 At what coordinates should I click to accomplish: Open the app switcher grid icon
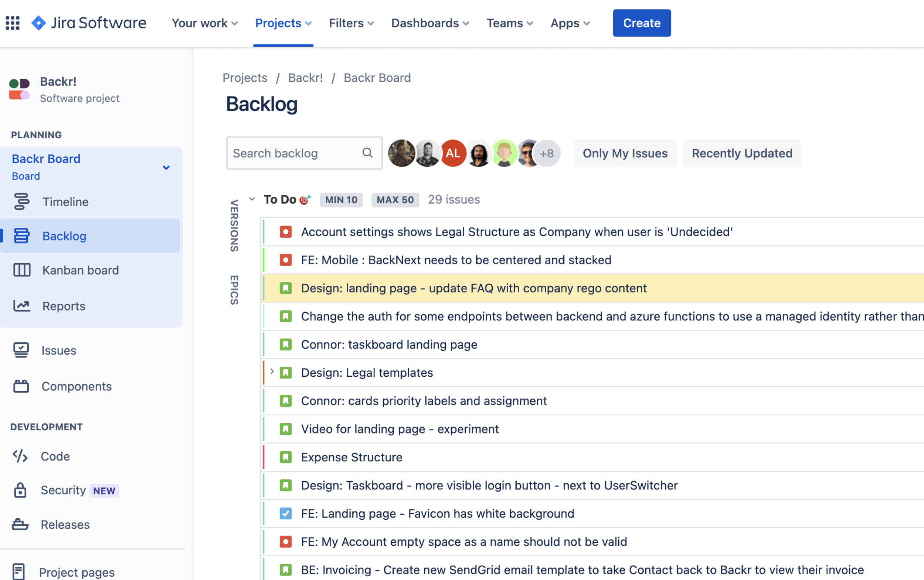[x=12, y=23]
